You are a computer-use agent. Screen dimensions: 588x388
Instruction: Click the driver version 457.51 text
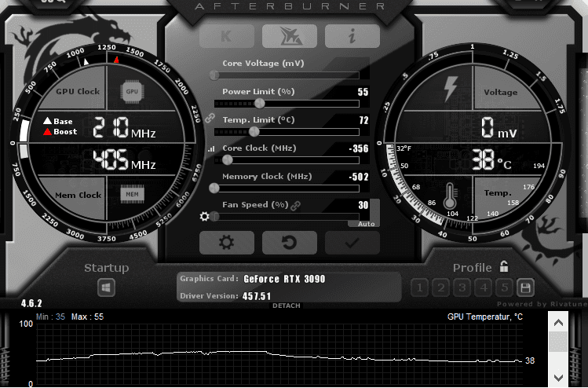(257, 296)
